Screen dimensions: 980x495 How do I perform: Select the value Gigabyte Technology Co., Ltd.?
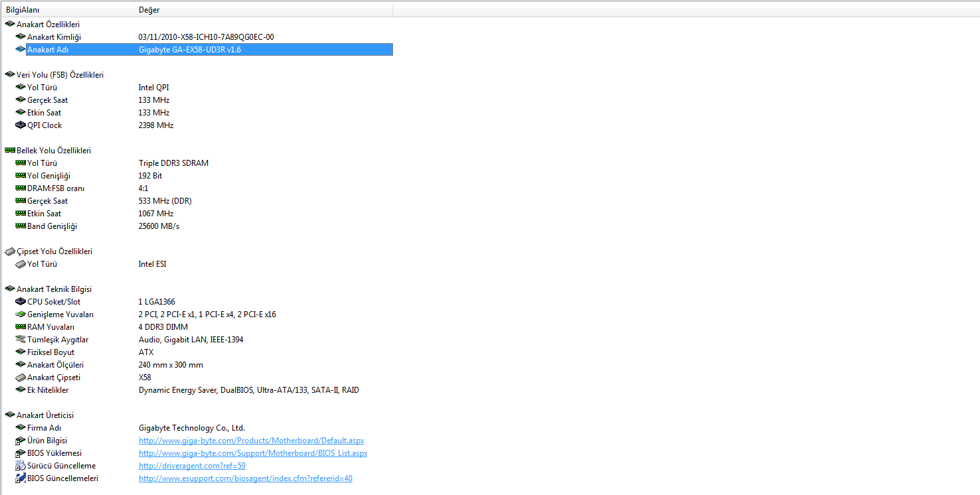[x=192, y=428]
